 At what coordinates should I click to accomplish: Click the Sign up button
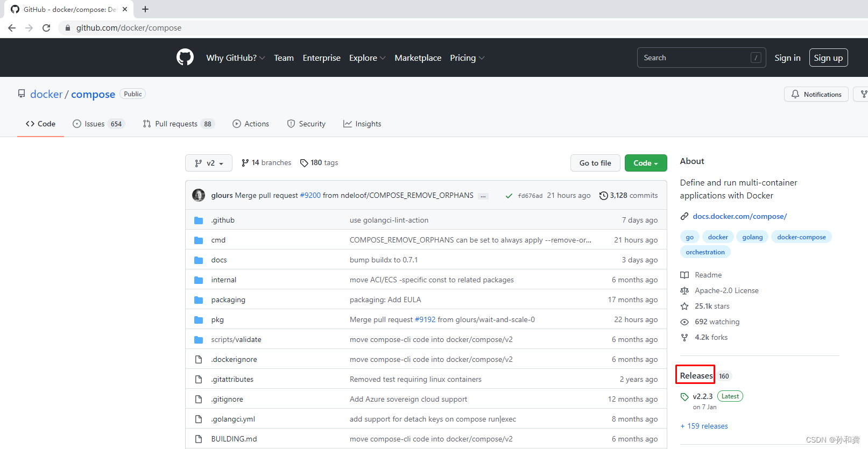point(828,58)
